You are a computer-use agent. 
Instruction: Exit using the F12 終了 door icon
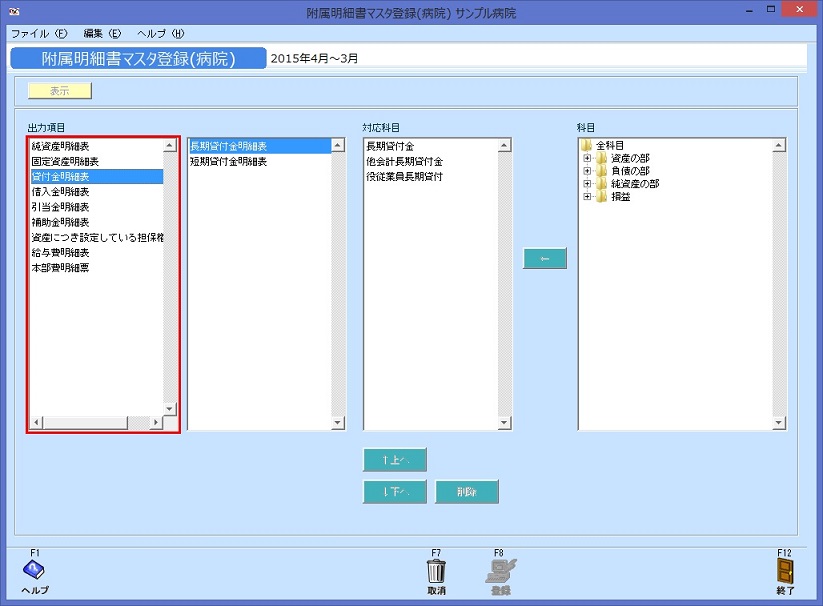pos(786,568)
